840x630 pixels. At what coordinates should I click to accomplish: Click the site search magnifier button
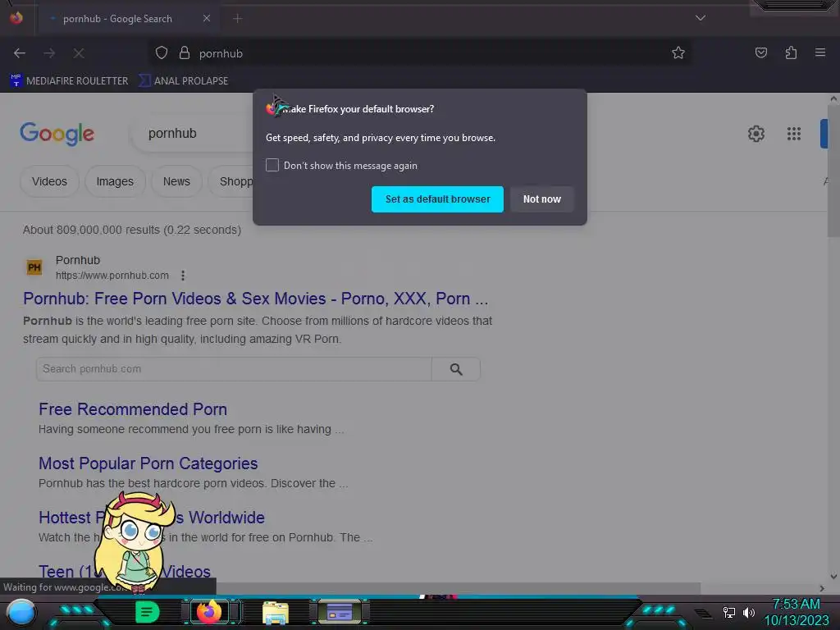click(x=456, y=369)
